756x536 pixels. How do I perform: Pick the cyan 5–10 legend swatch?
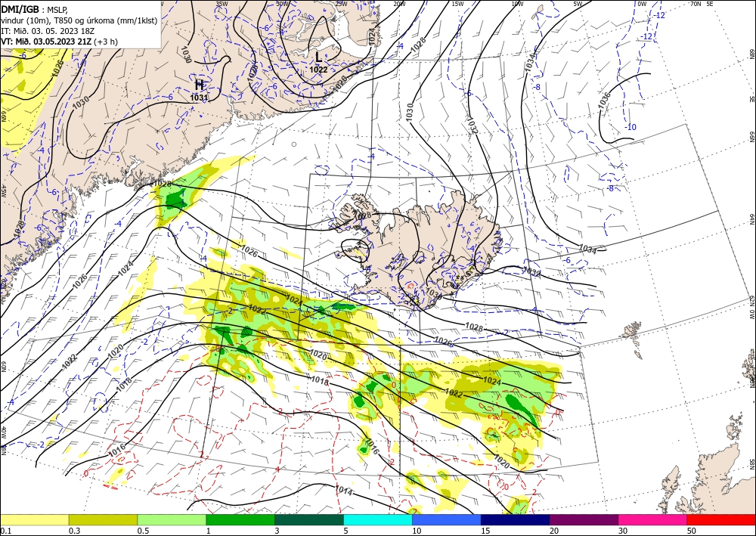pos(378,519)
